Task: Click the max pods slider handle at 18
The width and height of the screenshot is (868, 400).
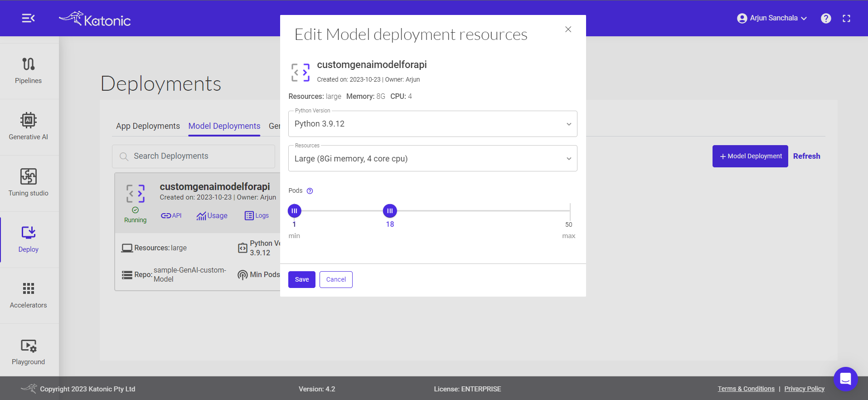Action: click(390, 211)
